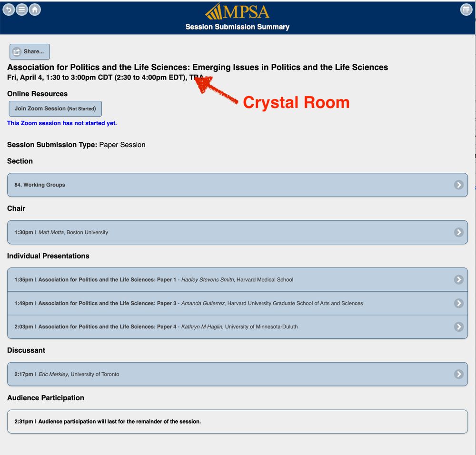Click the back arrow icon in header
This screenshot has height=455, width=476.
coord(9,10)
